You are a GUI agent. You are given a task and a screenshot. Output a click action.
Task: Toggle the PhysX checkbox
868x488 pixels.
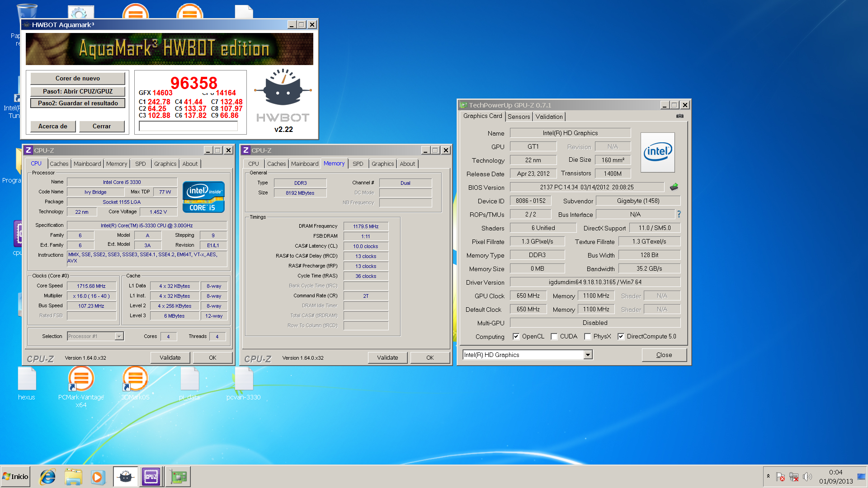pyautogui.click(x=587, y=337)
